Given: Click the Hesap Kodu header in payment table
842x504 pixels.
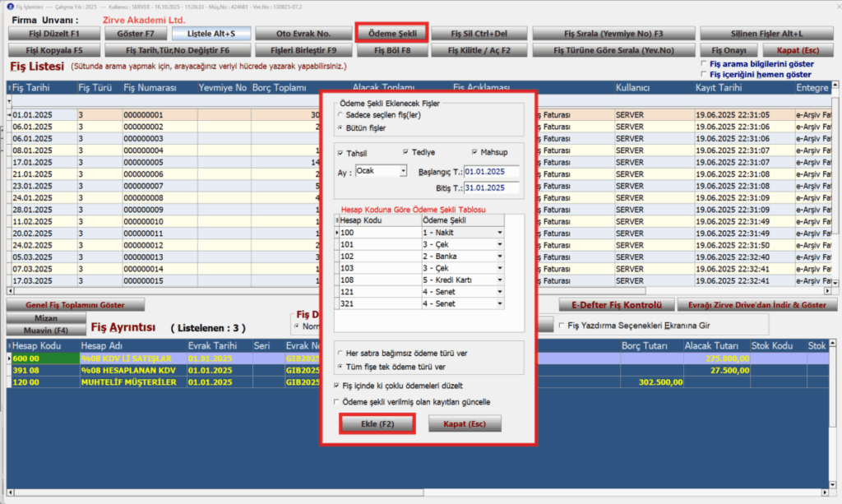Looking at the screenshot, I should click(380, 220).
